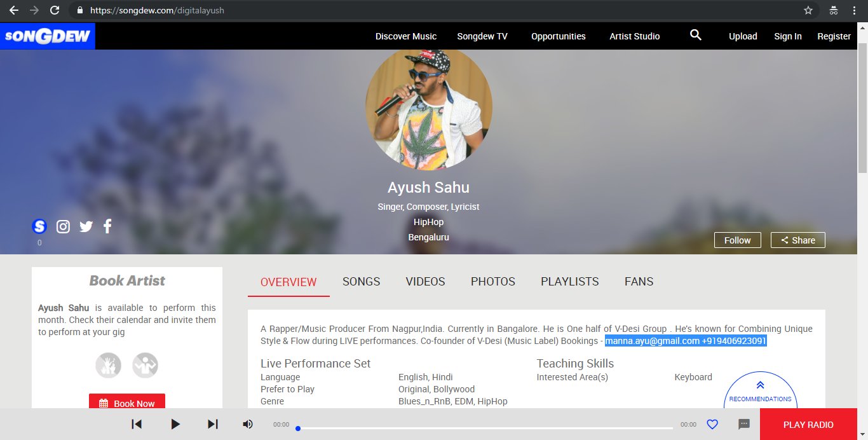Click the artist name Ayush Sahu heading

point(428,188)
